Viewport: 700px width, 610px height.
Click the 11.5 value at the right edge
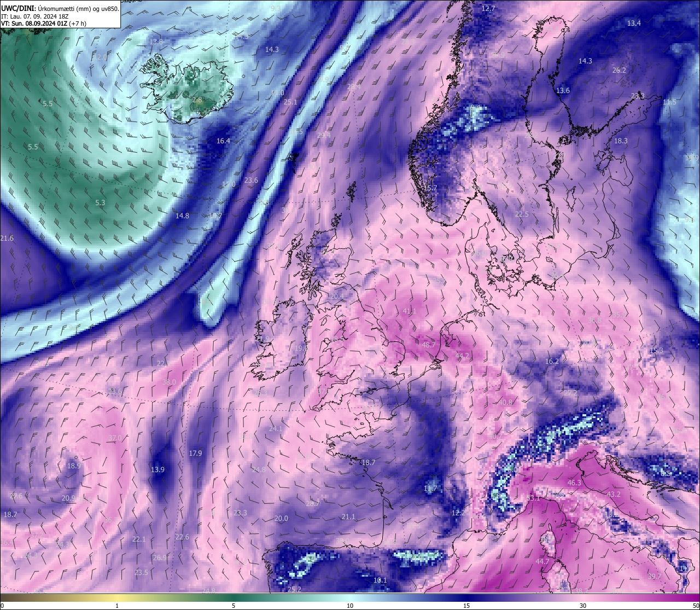point(669,102)
